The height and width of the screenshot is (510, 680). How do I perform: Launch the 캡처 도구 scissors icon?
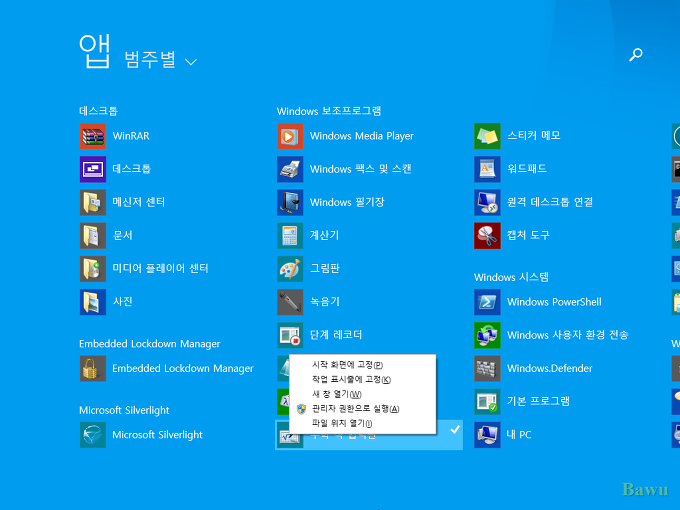point(487,235)
